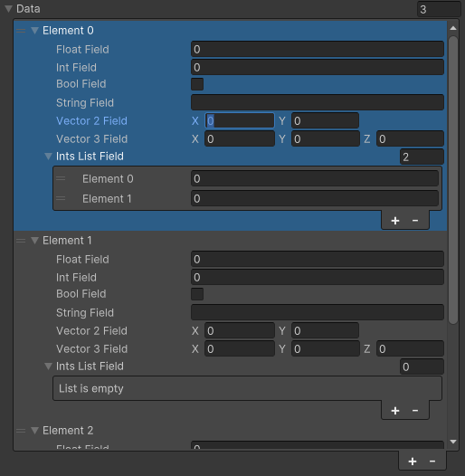Collapse Element 2 of Data list
Image resolution: width=465 pixels, height=476 pixels.
pyautogui.click(x=35, y=431)
